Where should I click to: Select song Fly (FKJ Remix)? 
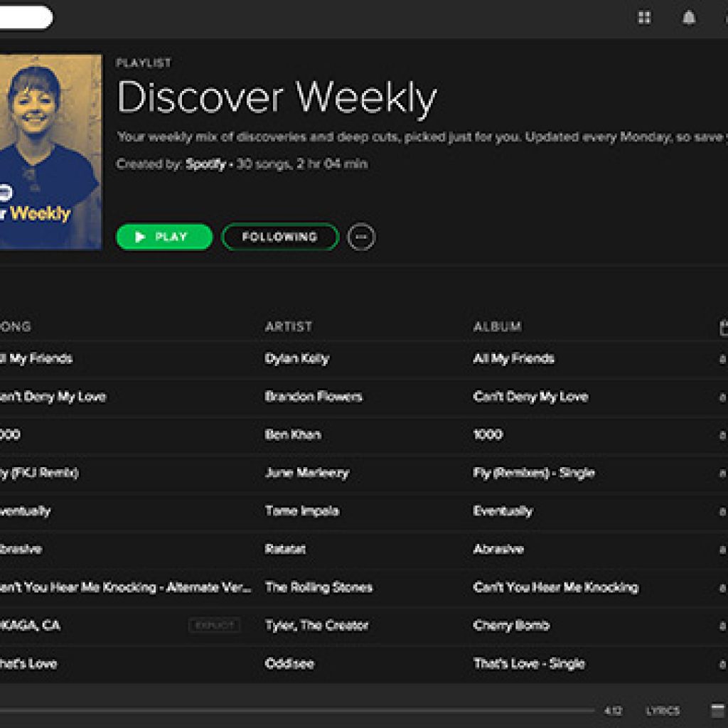tap(39, 473)
